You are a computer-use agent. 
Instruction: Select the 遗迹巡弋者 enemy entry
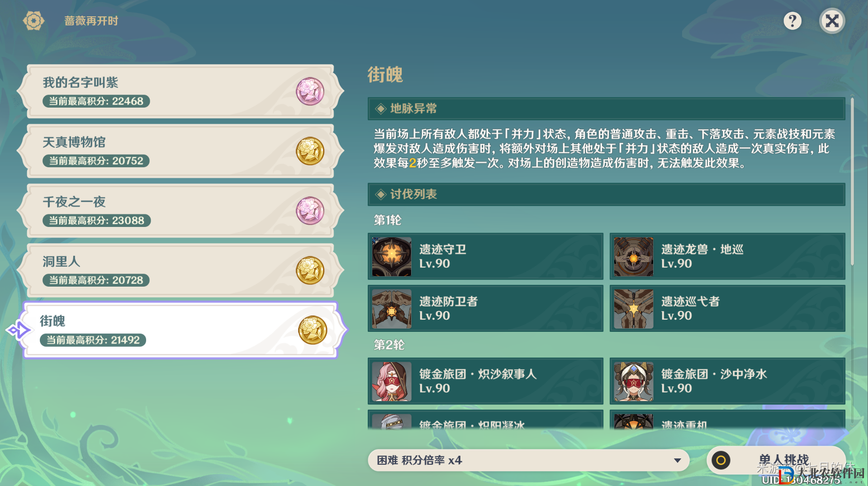727,308
